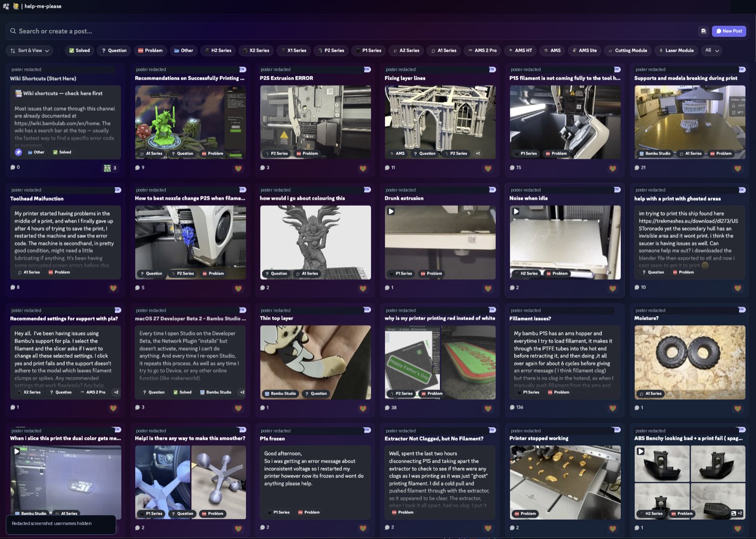The height and width of the screenshot is (539, 756).
Task: Select the AMS filter tag
Action: (x=552, y=51)
